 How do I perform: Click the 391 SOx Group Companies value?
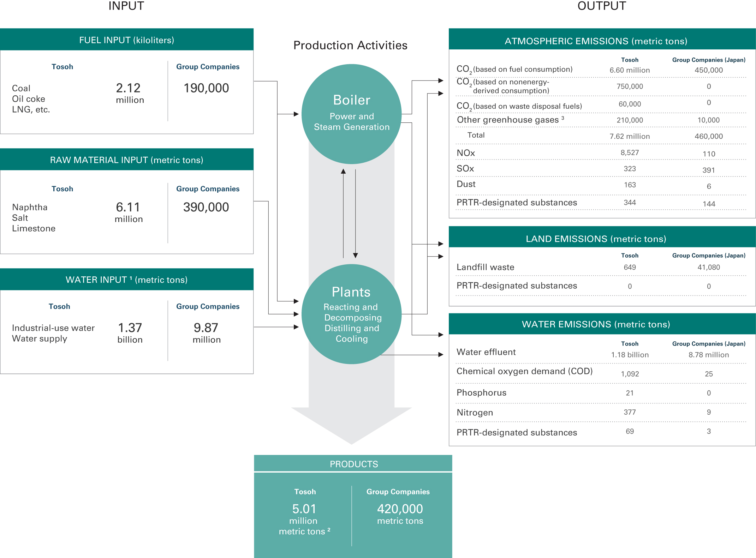709,170
